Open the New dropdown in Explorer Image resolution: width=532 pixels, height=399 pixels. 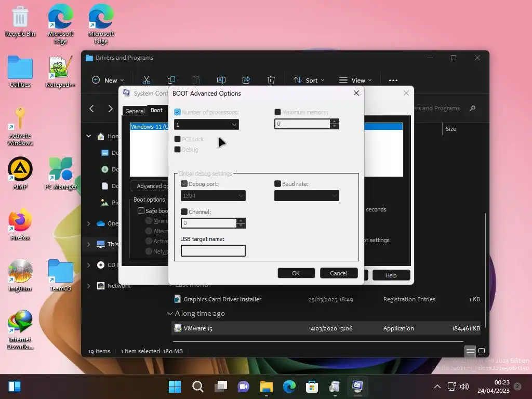(108, 81)
